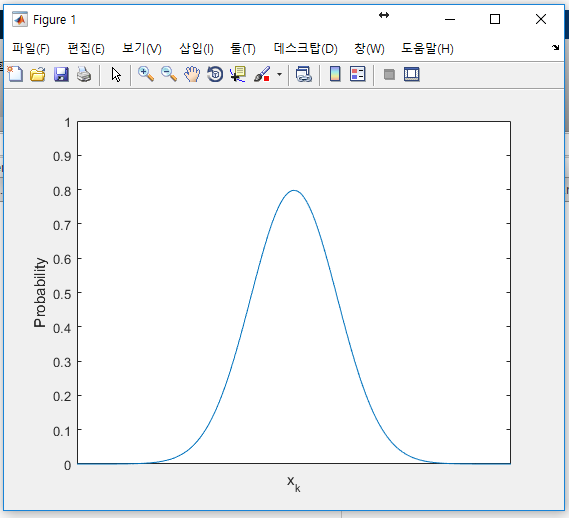Screen dimensions: 569x518
Task: Open the 창(W) menu
Action: coord(369,48)
